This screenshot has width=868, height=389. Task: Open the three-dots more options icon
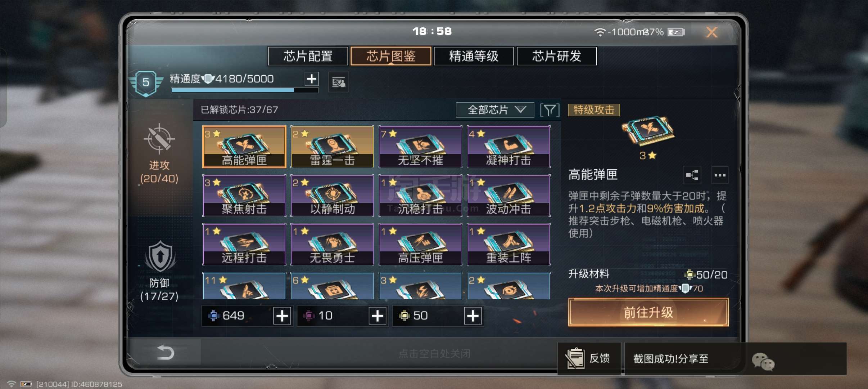720,175
